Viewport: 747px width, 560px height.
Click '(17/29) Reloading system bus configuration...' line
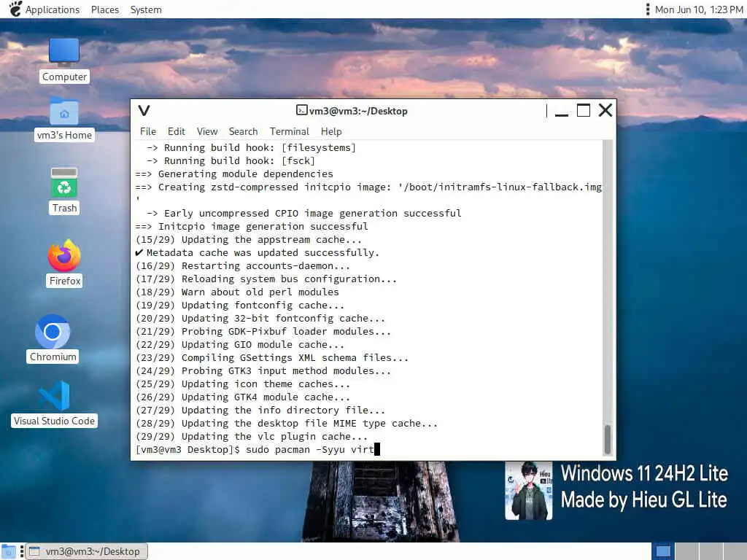tap(266, 279)
